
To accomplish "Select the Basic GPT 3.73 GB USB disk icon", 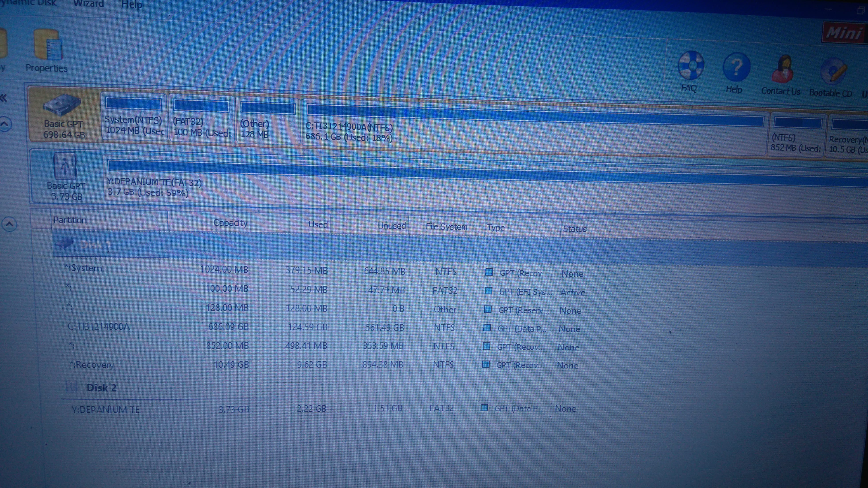I will point(65,166).
